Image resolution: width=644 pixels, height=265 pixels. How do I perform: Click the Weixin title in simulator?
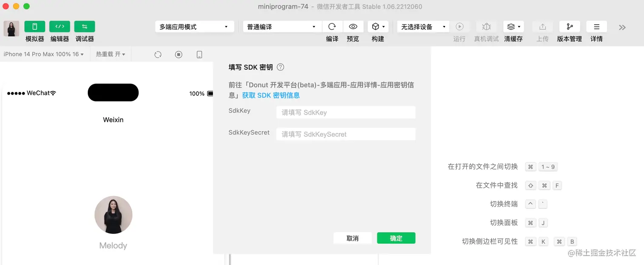pyautogui.click(x=113, y=120)
